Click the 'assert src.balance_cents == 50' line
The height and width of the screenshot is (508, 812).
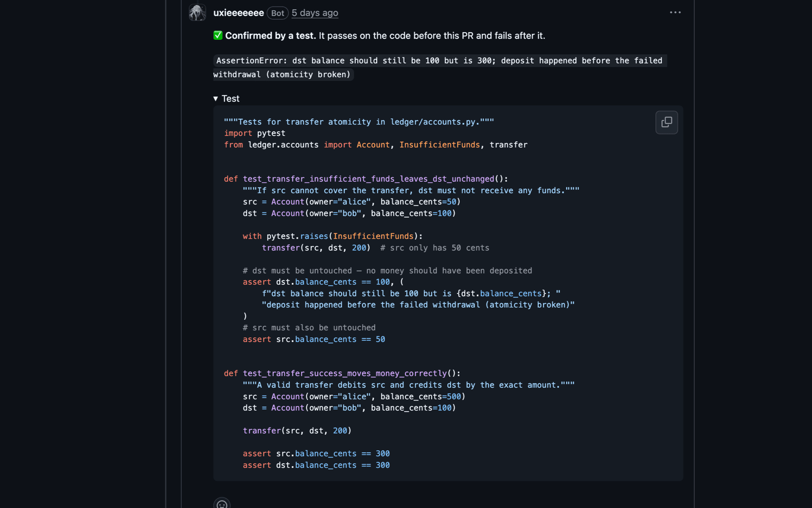(x=314, y=339)
